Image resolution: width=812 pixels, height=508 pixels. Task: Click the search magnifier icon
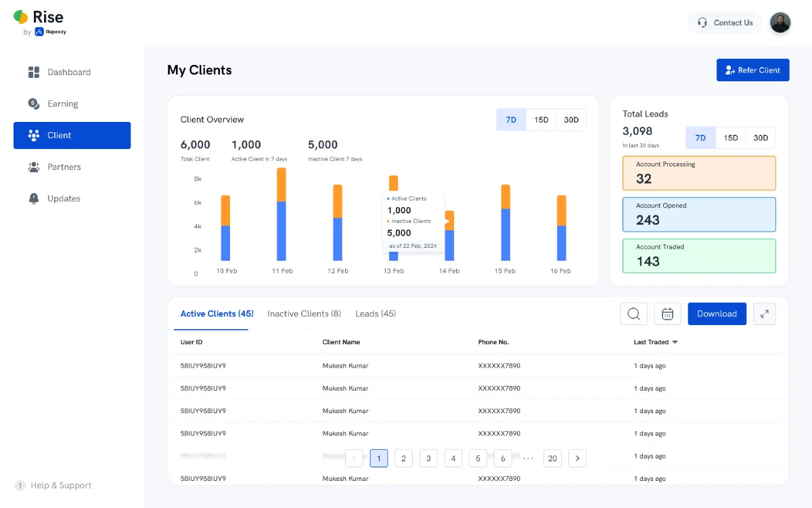click(633, 314)
